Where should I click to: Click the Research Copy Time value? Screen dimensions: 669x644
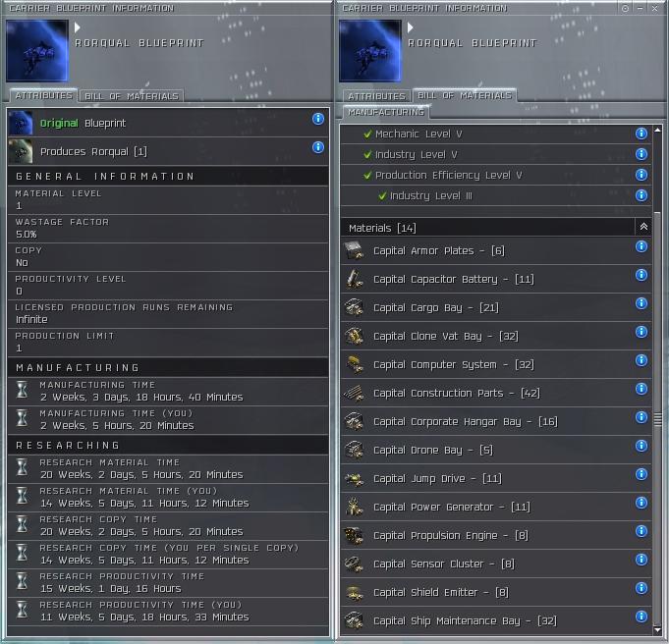[x=141, y=531]
